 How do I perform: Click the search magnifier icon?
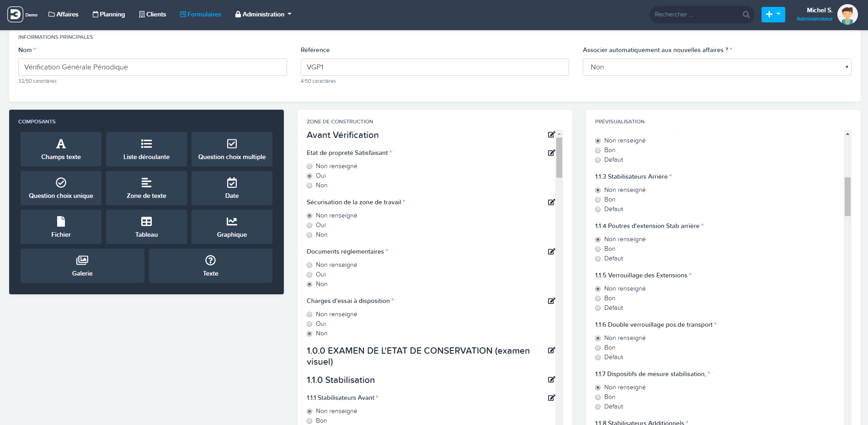pyautogui.click(x=746, y=15)
